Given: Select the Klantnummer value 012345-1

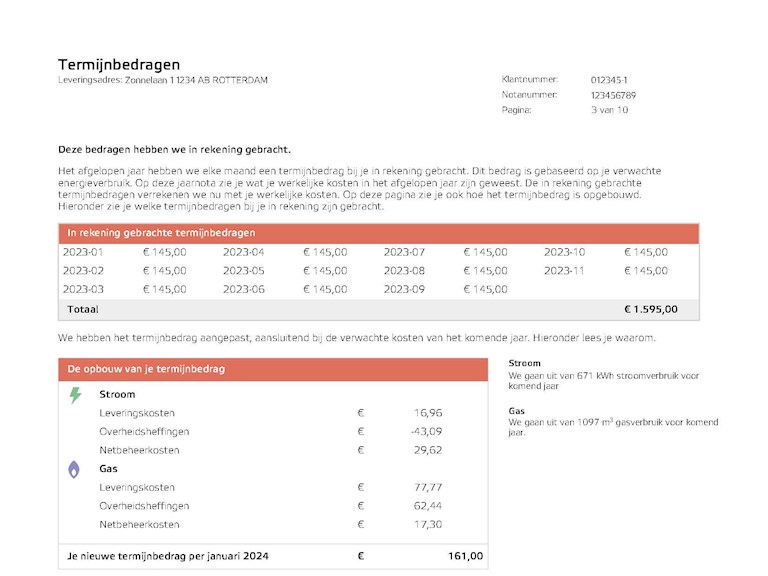Looking at the screenshot, I should 609,80.
